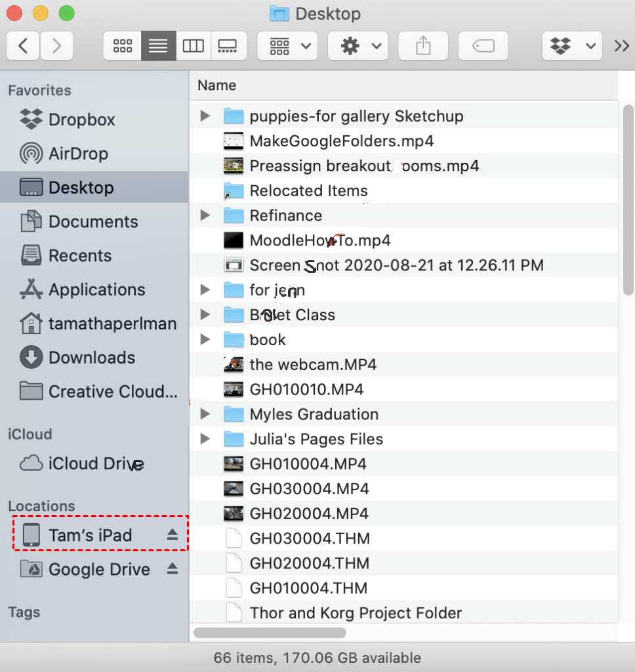Expand the Ballet Class folder

(x=205, y=314)
